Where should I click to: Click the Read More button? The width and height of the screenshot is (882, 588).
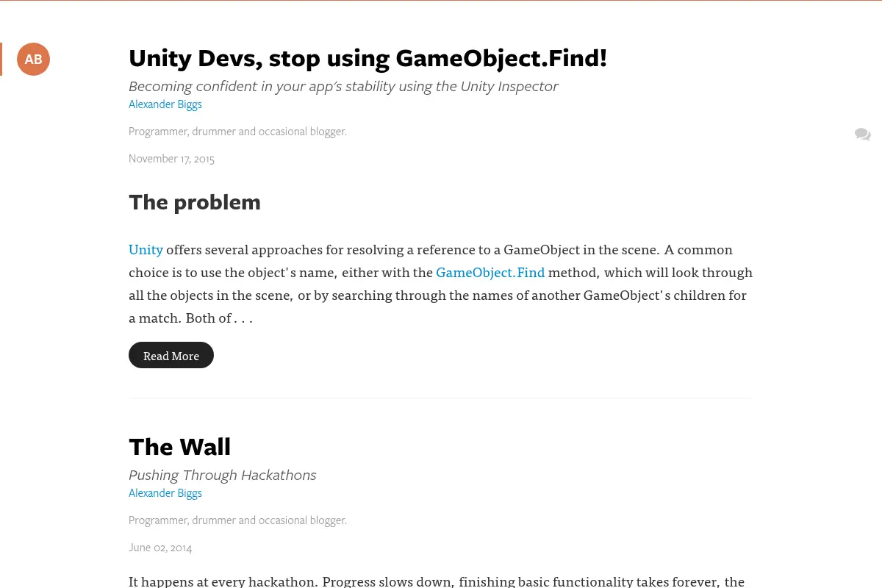pyautogui.click(x=171, y=355)
